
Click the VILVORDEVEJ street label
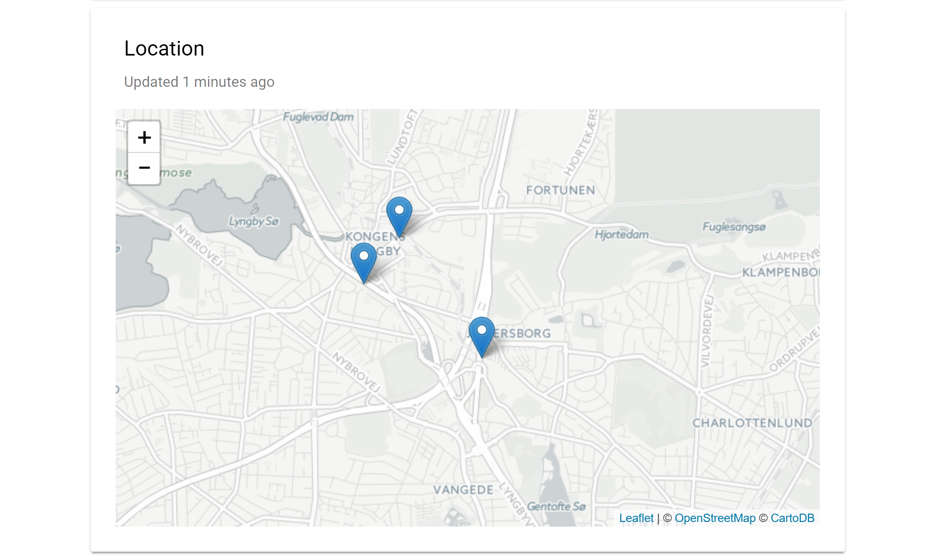[x=707, y=332]
